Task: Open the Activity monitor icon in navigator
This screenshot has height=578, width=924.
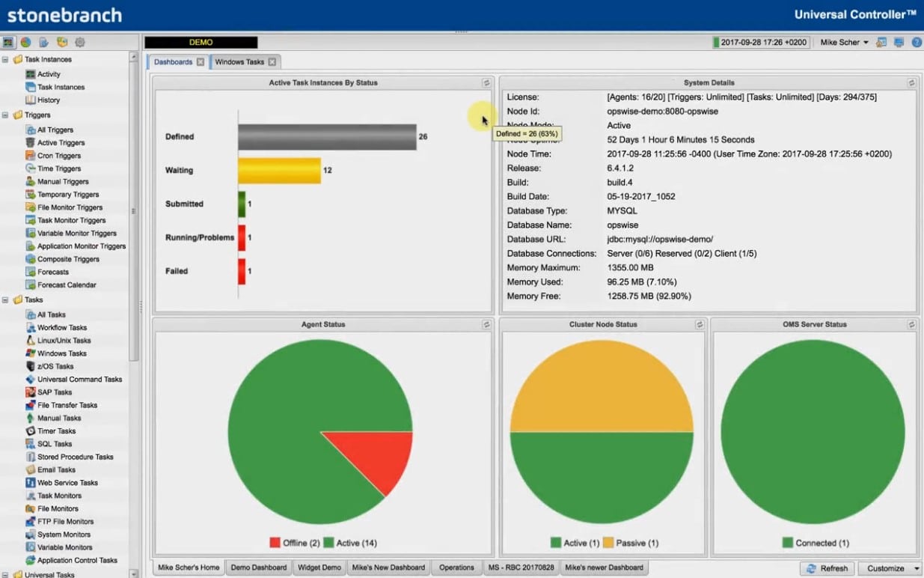Action: (31, 74)
